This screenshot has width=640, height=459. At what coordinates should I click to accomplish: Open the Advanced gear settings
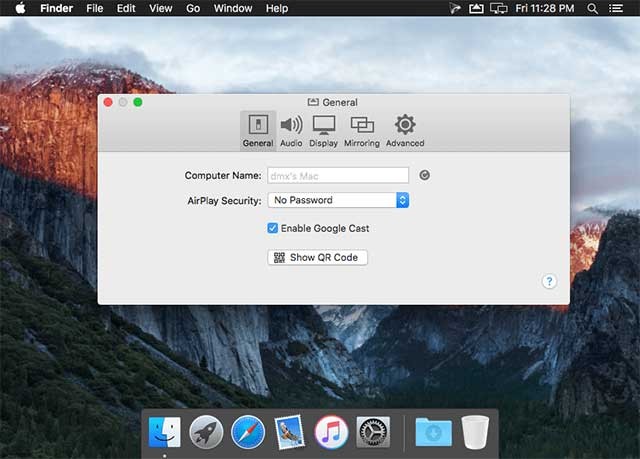point(405,130)
